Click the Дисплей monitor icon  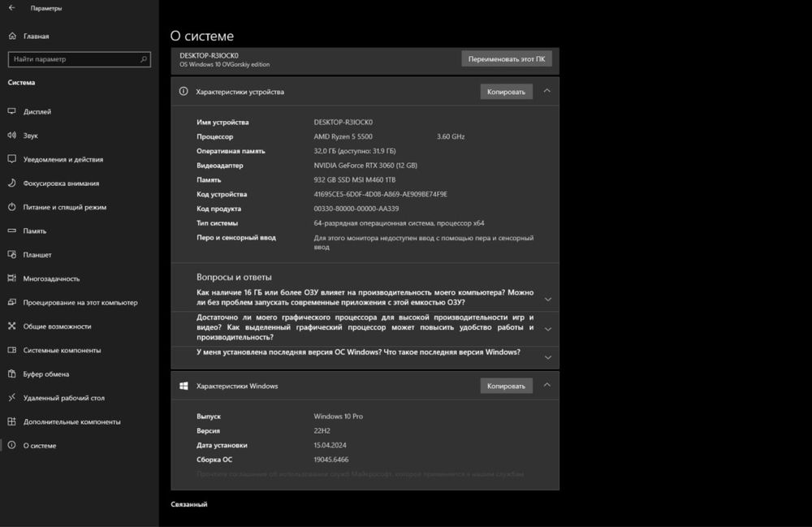pos(12,111)
